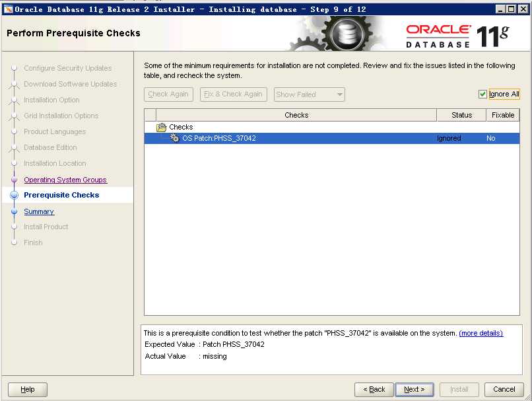Click the gear icon beside OS Patch:PHSS_37042
The width and height of the screenshot is (532, 401).
pos(174,138)
